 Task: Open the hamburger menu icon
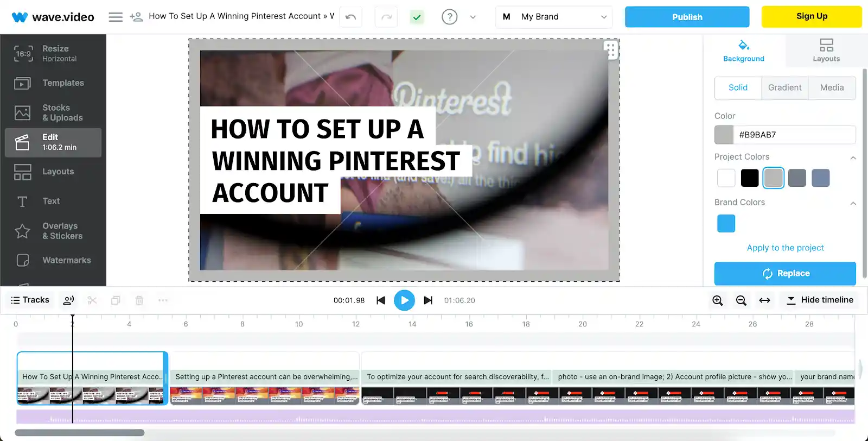pos(116,17)
